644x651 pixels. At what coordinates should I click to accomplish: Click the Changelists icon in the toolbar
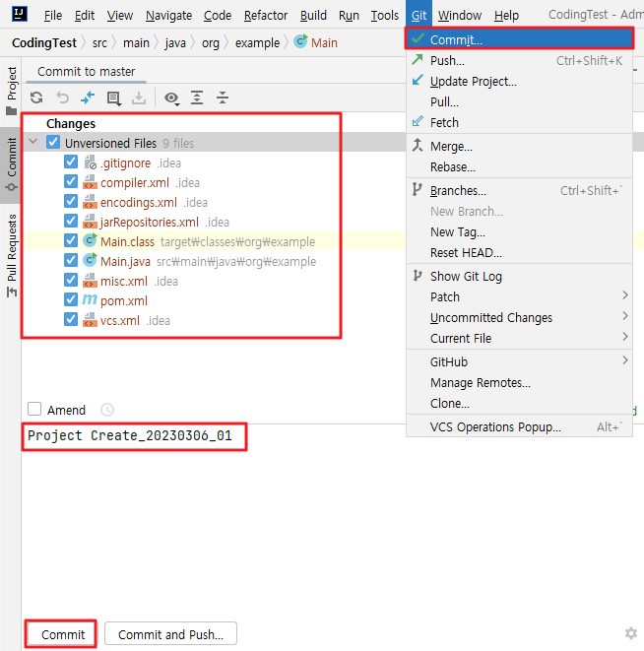(113, 98)
